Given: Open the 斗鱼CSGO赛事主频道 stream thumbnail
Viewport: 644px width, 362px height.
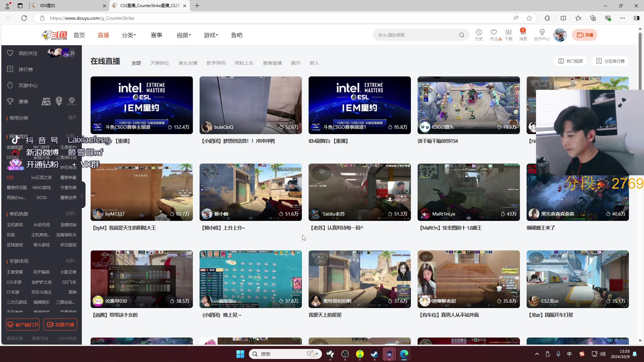Looking at the screenshot, I should point(142,105).
